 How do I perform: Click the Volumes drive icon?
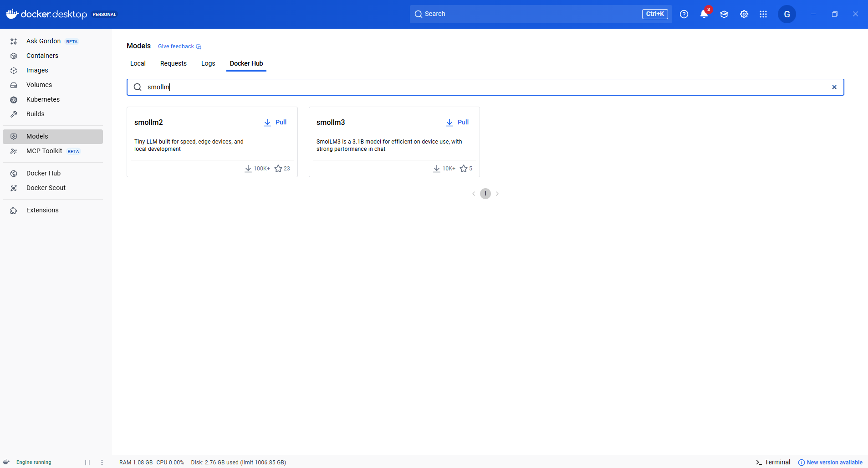[14, 85]
